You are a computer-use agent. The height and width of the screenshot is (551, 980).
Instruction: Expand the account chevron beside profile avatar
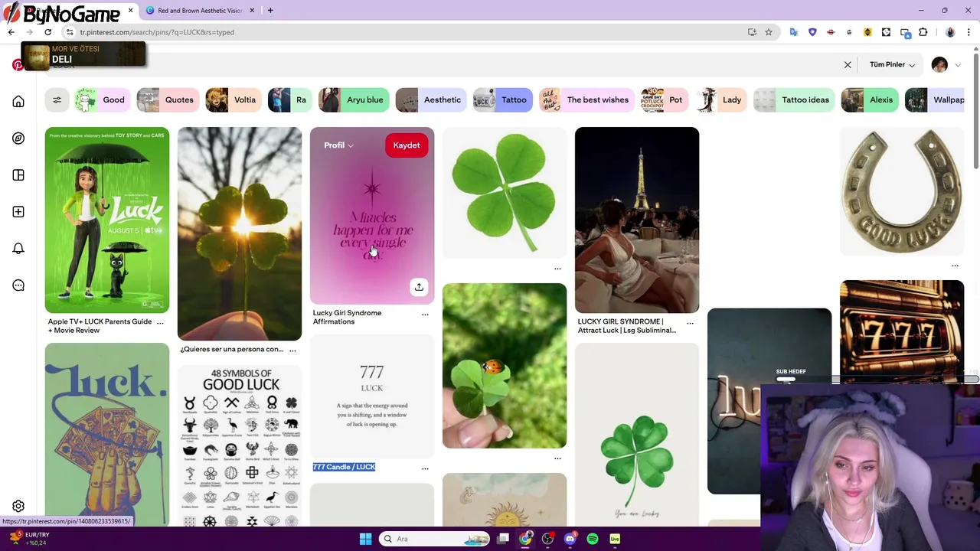point(958,65)
